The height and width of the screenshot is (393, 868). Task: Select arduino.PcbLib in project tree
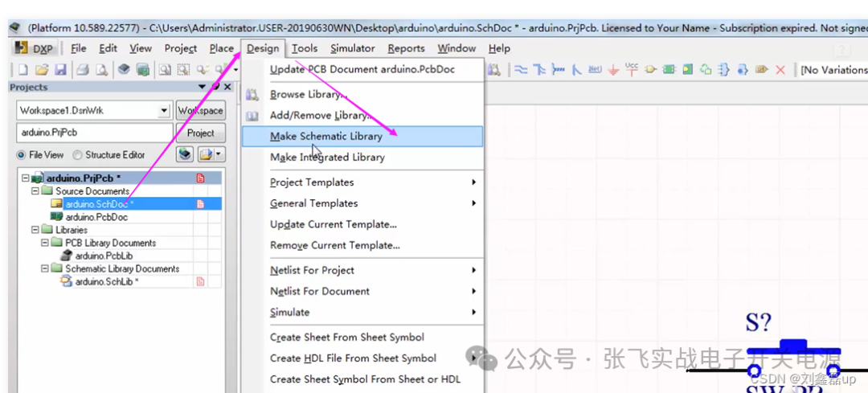point(104,256)
